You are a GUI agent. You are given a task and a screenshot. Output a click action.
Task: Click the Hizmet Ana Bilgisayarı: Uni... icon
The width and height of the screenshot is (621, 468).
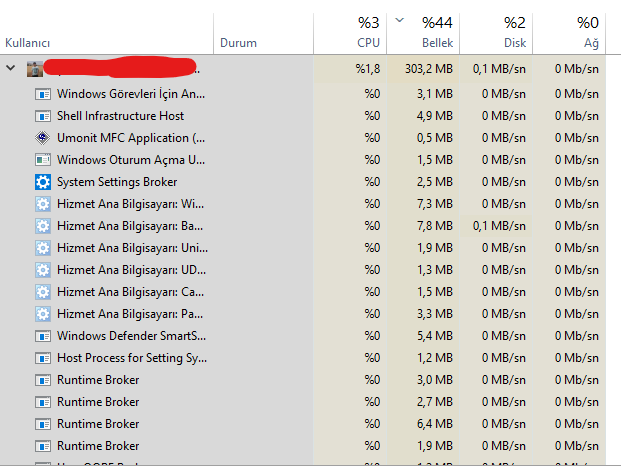click(43, 248)
